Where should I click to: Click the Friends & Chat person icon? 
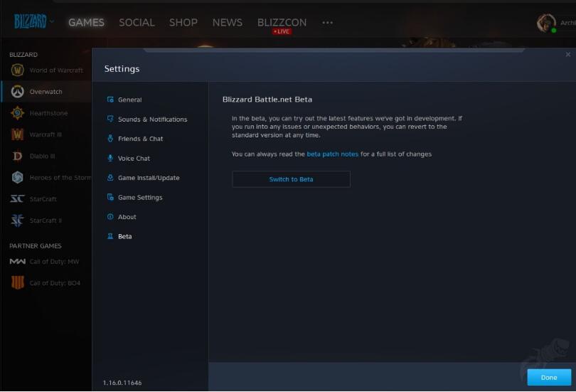click(x=110, y=138)
